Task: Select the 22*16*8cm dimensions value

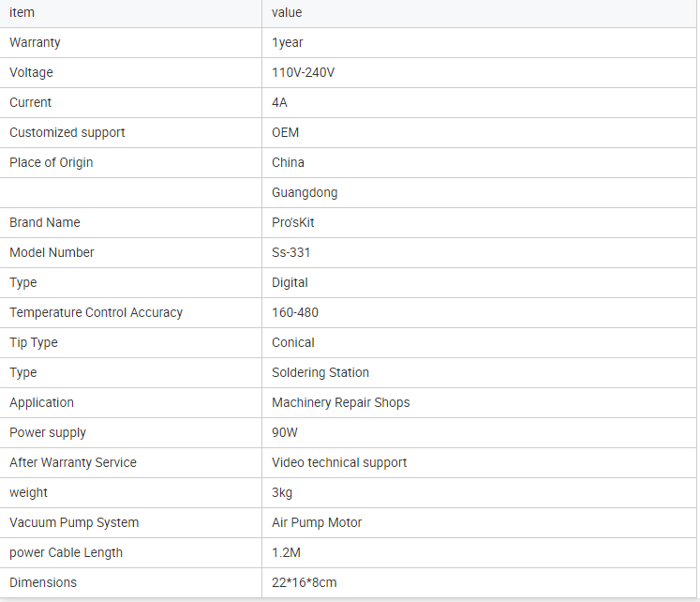Action: pos(305,582)
